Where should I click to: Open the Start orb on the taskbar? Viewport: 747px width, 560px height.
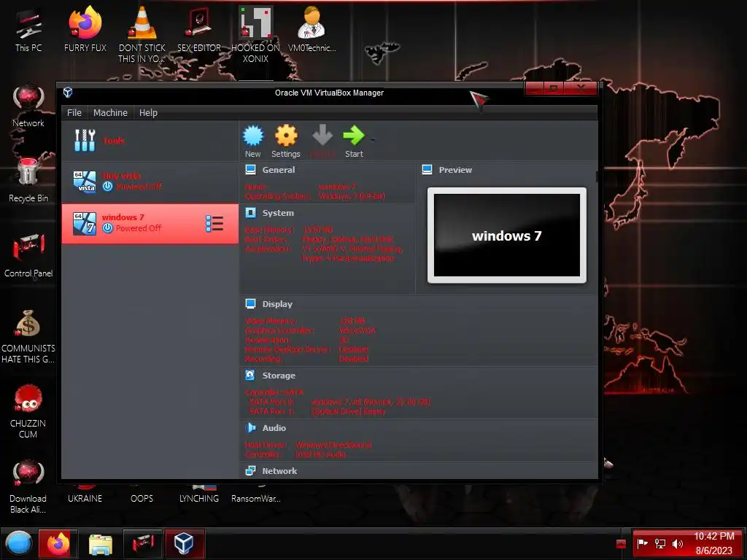pos(18,543)
